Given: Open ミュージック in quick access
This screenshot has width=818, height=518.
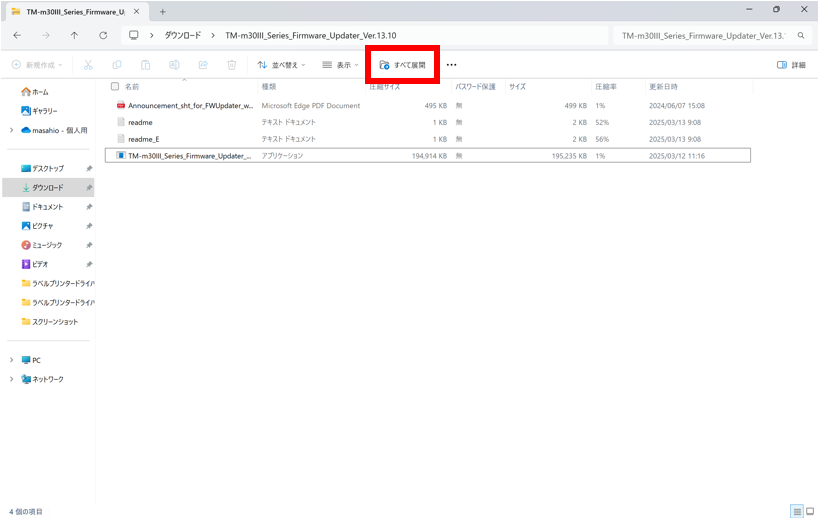Looking at the screenshot, I should pyautogui.click(x=42, y=245).
